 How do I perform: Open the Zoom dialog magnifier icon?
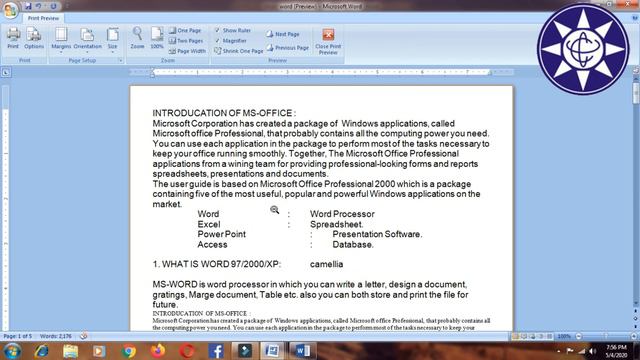pos(138,38)
